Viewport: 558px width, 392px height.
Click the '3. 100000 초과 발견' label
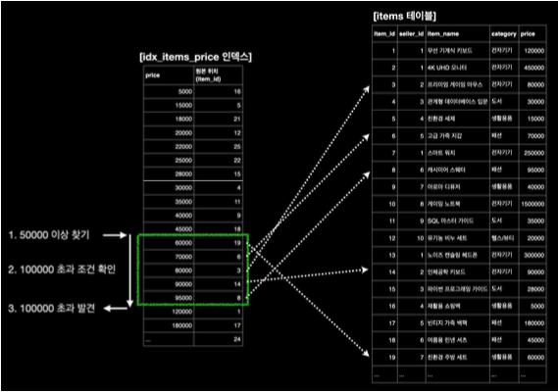(x=52, y=308)
